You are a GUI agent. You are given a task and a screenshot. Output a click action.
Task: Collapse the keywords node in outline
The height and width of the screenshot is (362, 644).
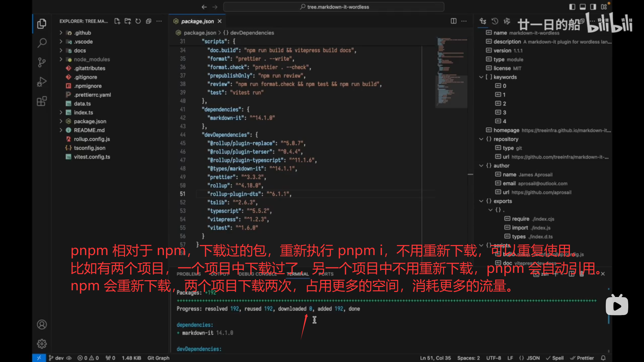pyautogui.click(x=481, y=77)
